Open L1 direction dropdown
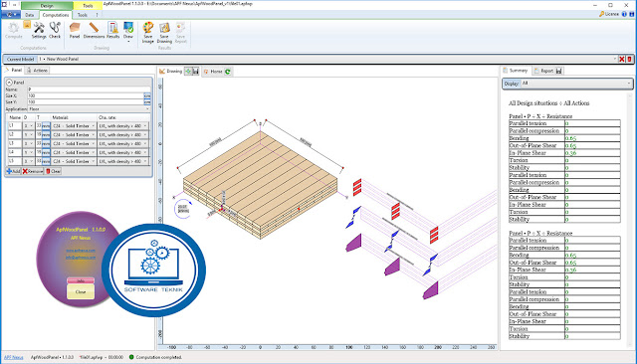 (x=29, y=126)
